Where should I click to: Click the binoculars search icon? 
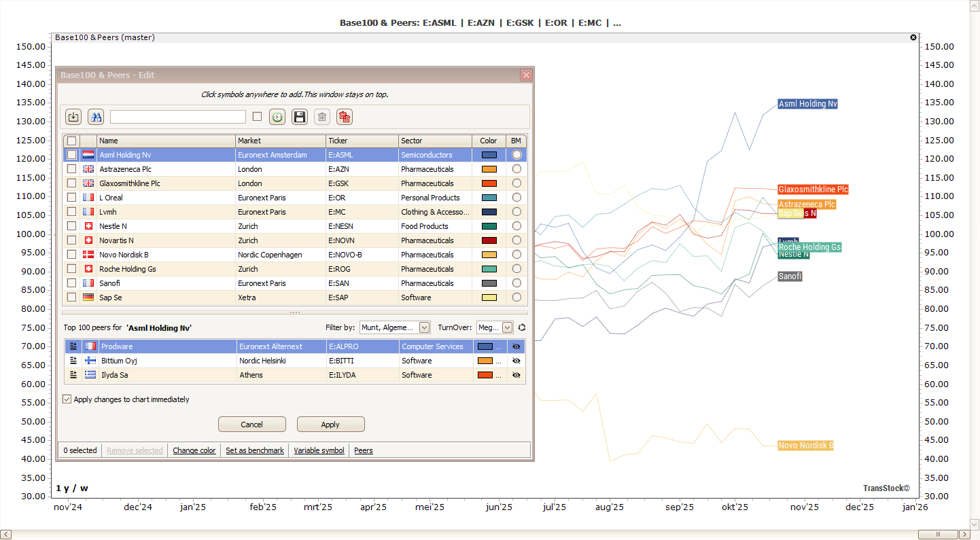click(x=96, y=117)
